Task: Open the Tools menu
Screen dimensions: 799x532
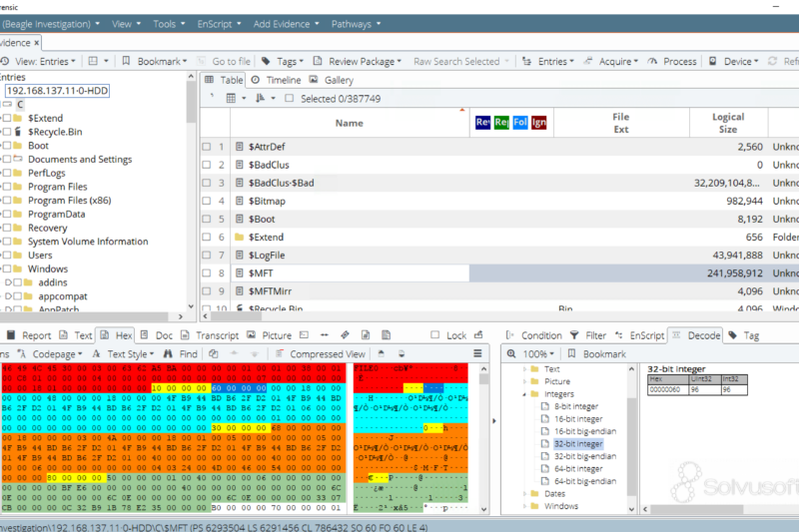Action: click(169, 24)
